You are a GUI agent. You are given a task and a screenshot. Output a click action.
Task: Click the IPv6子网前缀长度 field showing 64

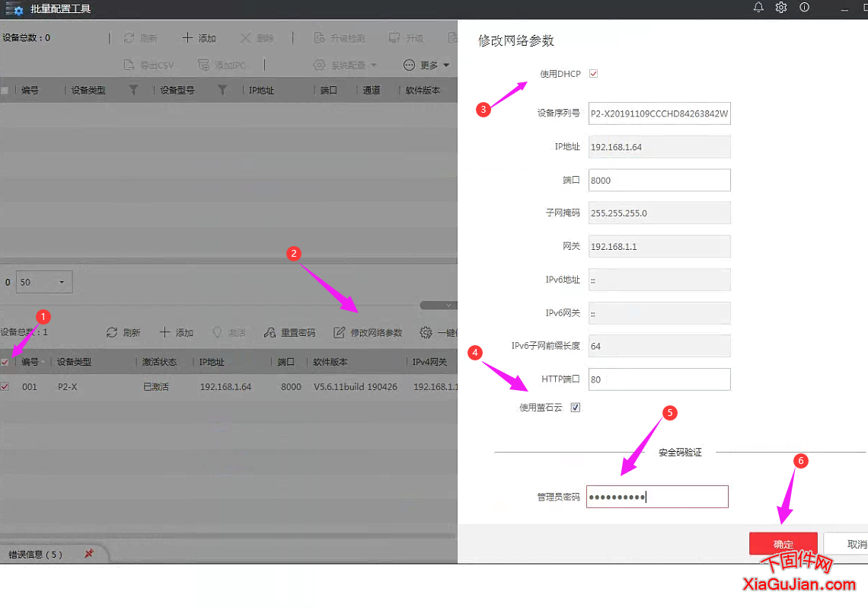tap(659, 346)
